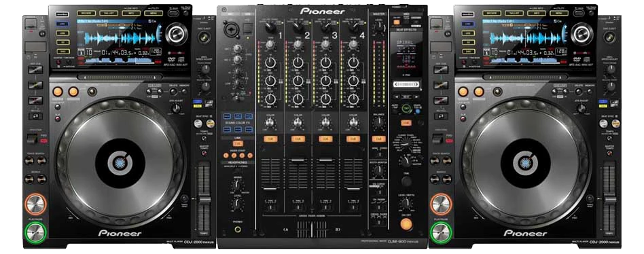Click the headphones LEVEL knob
The width and height of the screenshot is (644, 254).
(237, 204)
